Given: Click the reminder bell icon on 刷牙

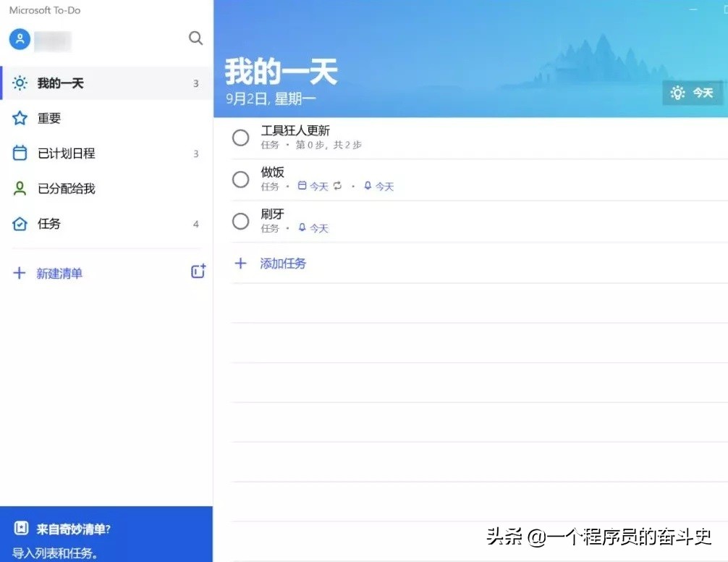Looking at the screenshot, I should 302,227.
